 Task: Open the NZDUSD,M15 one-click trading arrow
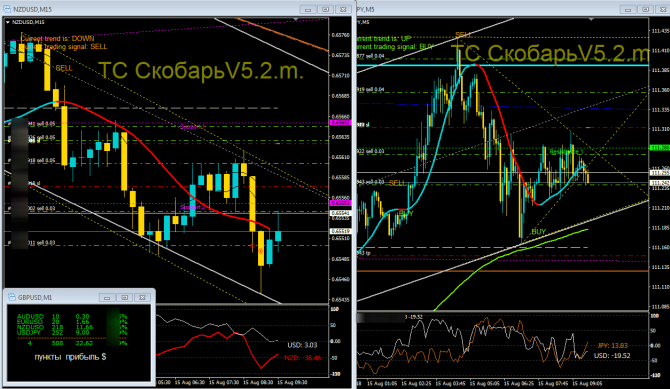(x=8, y=22)
